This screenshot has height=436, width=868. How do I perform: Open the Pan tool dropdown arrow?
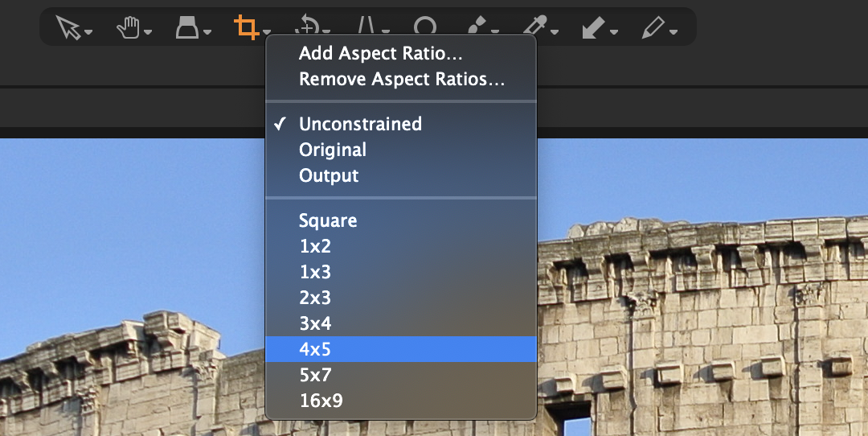click(x=148, y=32)
